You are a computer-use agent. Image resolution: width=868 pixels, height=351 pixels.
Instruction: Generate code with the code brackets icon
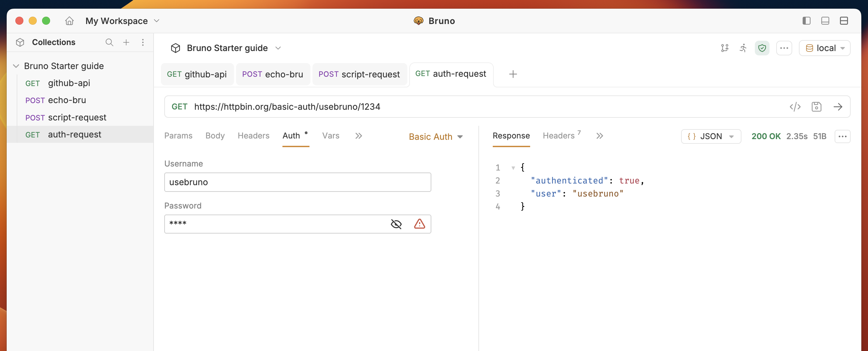[795, 107]
